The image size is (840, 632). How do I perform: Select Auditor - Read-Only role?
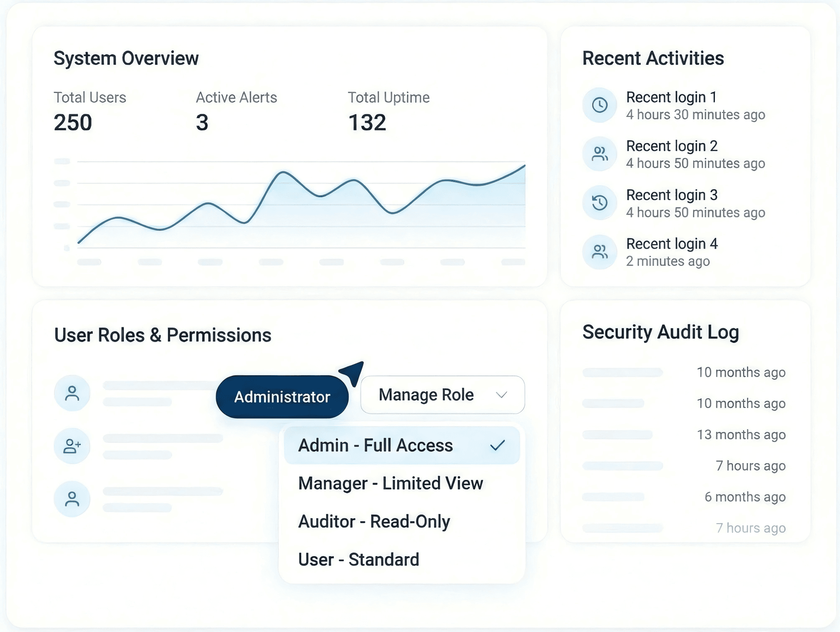coord(374,522)
